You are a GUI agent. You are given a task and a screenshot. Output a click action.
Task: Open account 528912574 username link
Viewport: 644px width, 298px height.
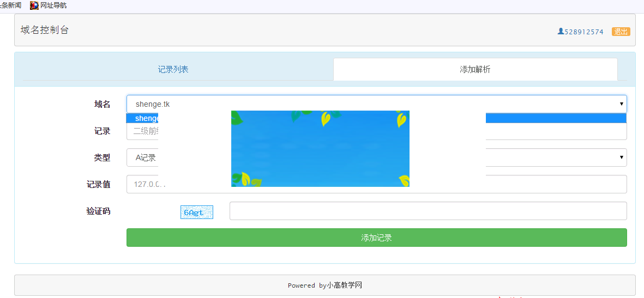pos(584,32)
